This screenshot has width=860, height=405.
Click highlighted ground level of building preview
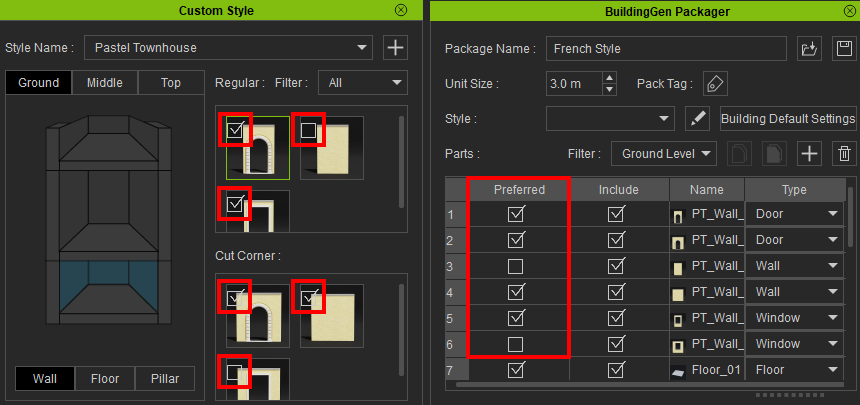coord(109,285)
